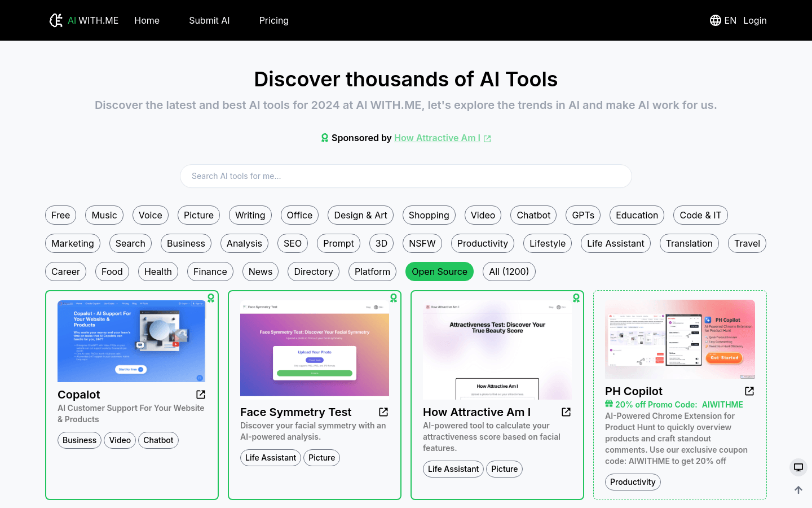Open the Copalot preview thumbnail

[131, 341]
